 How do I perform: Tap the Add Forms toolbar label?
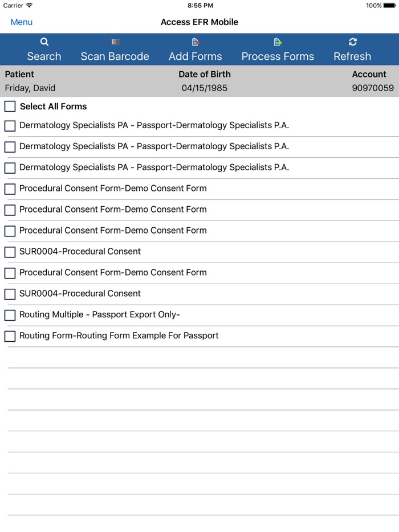(195, 56)
